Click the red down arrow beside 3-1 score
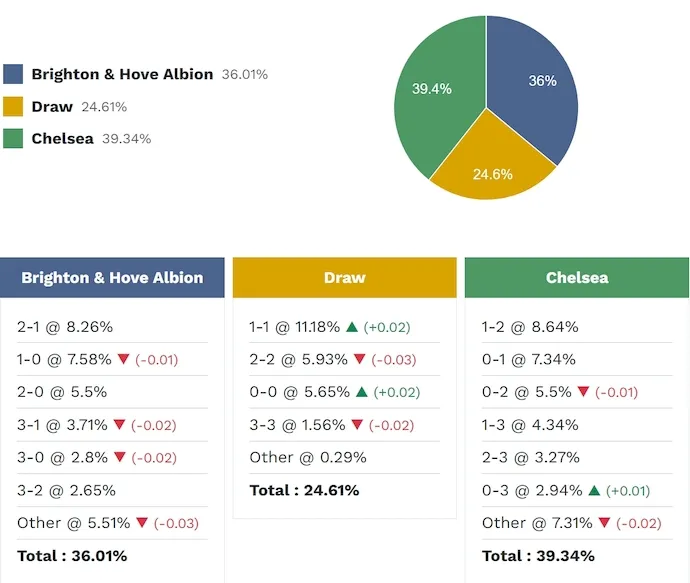 [x=119, y=425]
